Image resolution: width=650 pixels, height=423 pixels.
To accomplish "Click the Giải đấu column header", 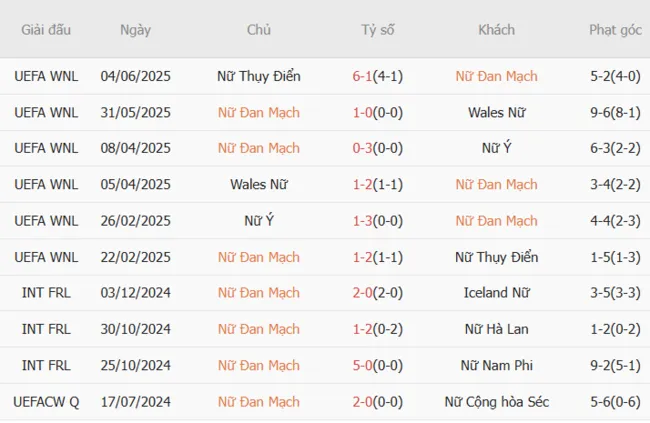I will 46,30.
